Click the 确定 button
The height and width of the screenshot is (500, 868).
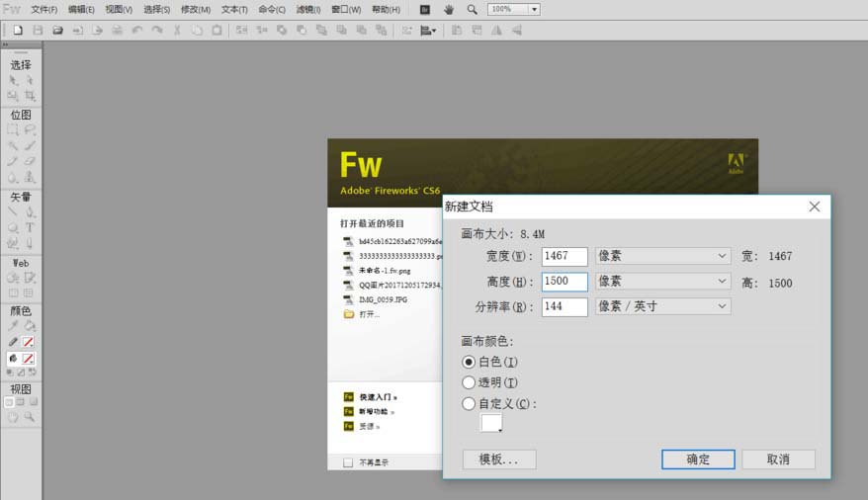click(x=698, y=459)
